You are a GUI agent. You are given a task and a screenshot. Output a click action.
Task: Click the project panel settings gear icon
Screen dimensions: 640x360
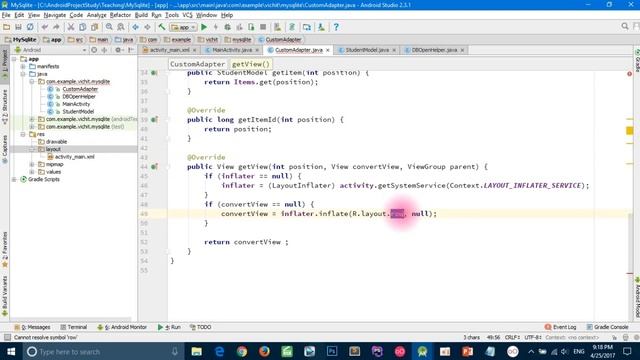pos(118,50)
